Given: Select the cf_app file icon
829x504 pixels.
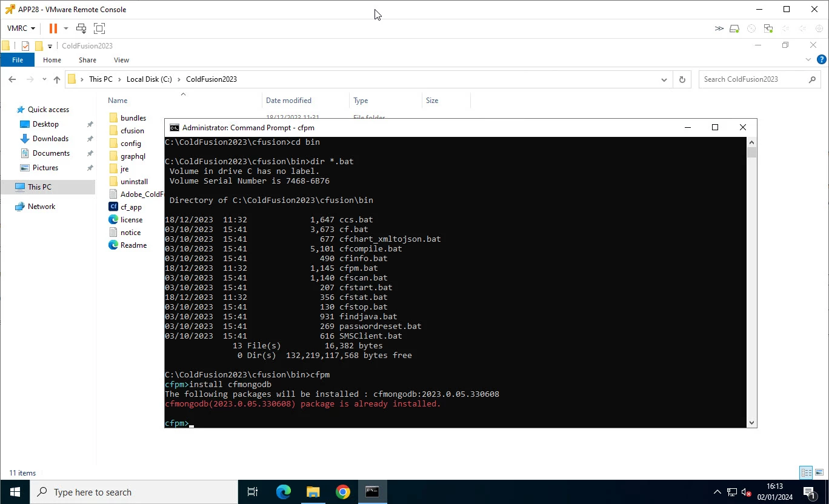Looking at the screenshot, I should (113, 207).
